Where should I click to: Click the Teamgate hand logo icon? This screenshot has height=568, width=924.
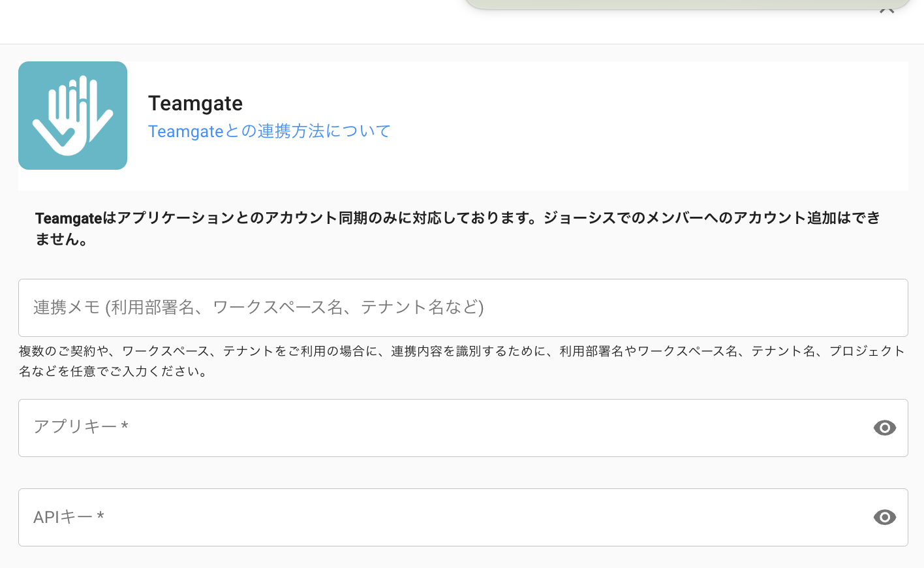click(72, 116)
